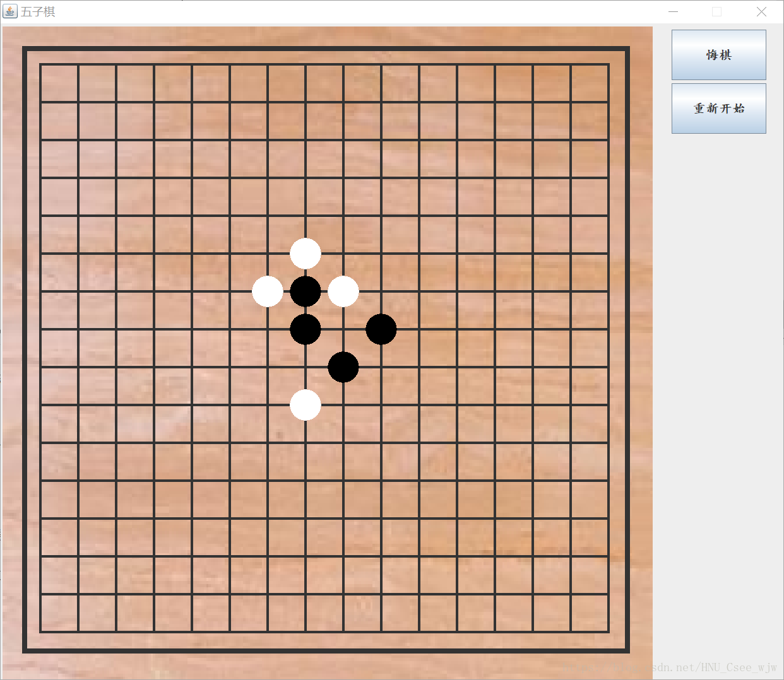The width and height of the screenshot is (784, 680).
Task: Click the lowest black stone on board
Action: 343,367
